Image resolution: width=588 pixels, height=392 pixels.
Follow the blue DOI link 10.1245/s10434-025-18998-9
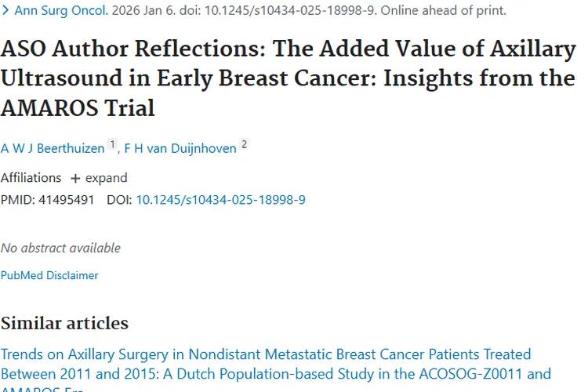coord(220,200)
